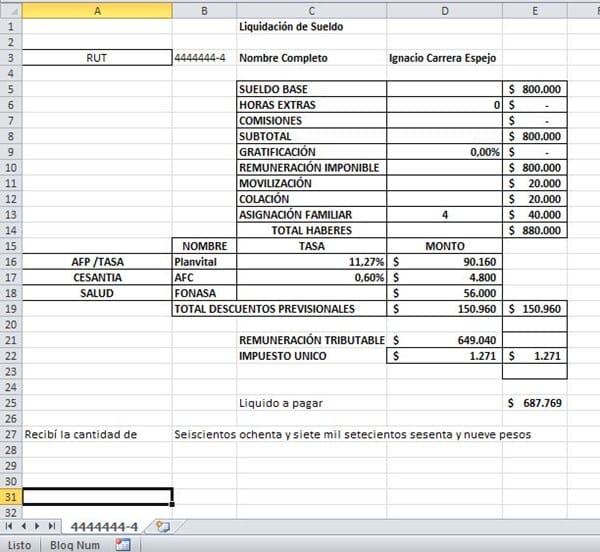This screenshot has width=600, height=552.
Task: Select row 31 header
Action: [11, 497]
